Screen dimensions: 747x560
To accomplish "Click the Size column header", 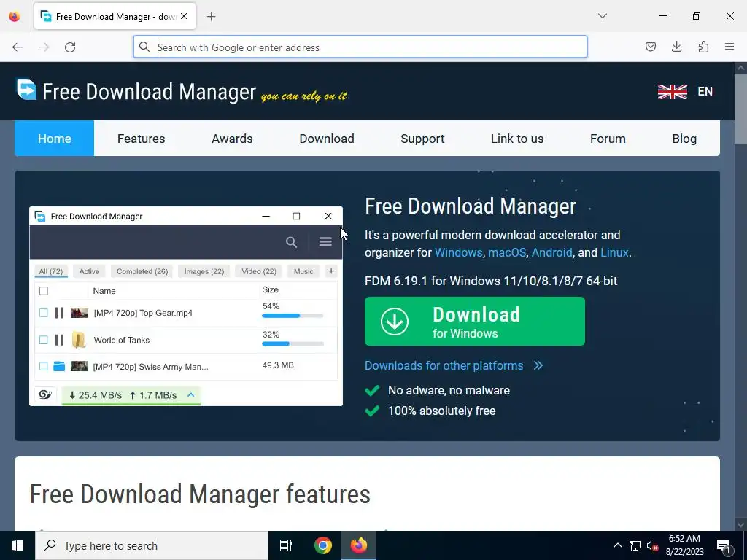I will (270, 289).
